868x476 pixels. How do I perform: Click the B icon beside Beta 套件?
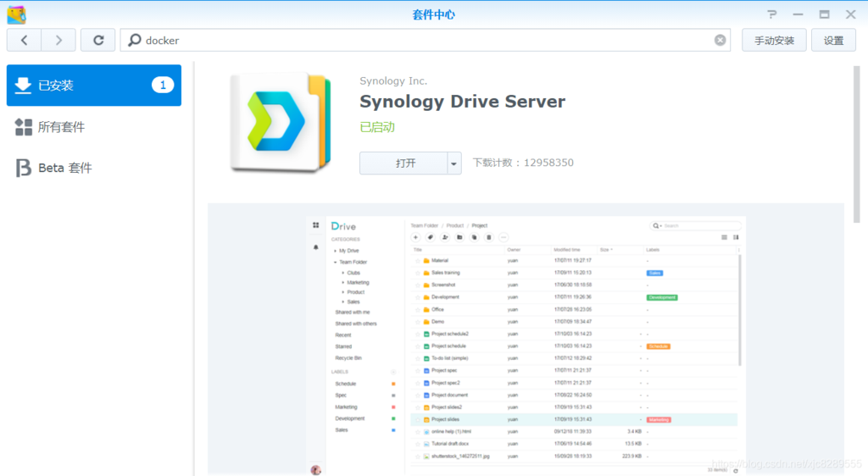[23, 168]
